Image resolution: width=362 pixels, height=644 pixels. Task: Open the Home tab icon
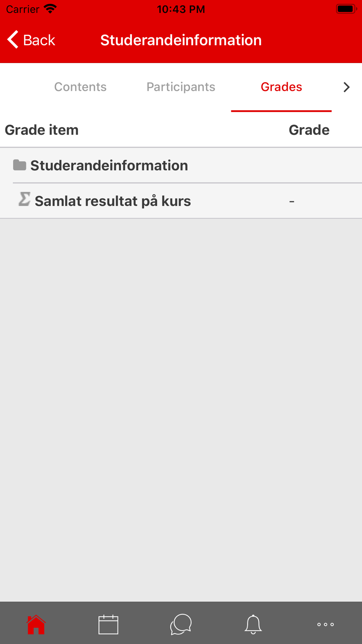36,624
